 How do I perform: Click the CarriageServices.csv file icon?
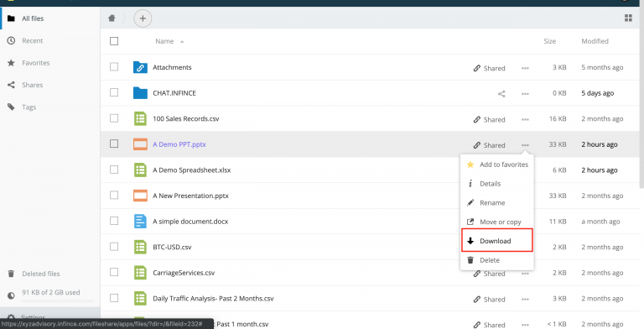click(x=140, y=273)
